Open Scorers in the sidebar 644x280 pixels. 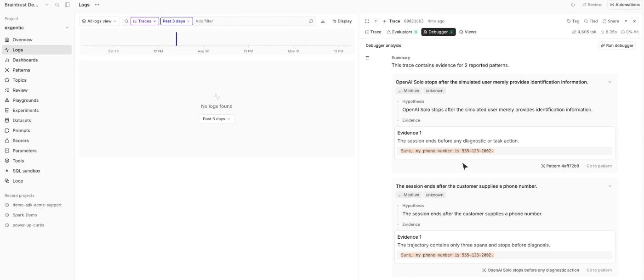coord(37,141)
